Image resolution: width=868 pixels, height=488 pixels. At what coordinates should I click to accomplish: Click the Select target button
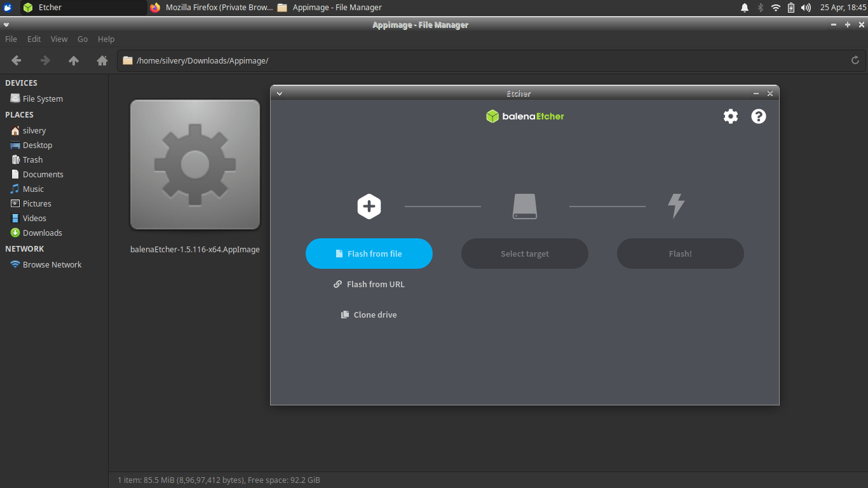525,254
